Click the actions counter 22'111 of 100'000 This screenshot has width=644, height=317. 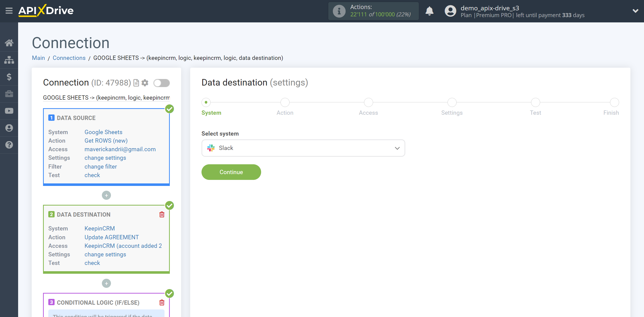380,14
